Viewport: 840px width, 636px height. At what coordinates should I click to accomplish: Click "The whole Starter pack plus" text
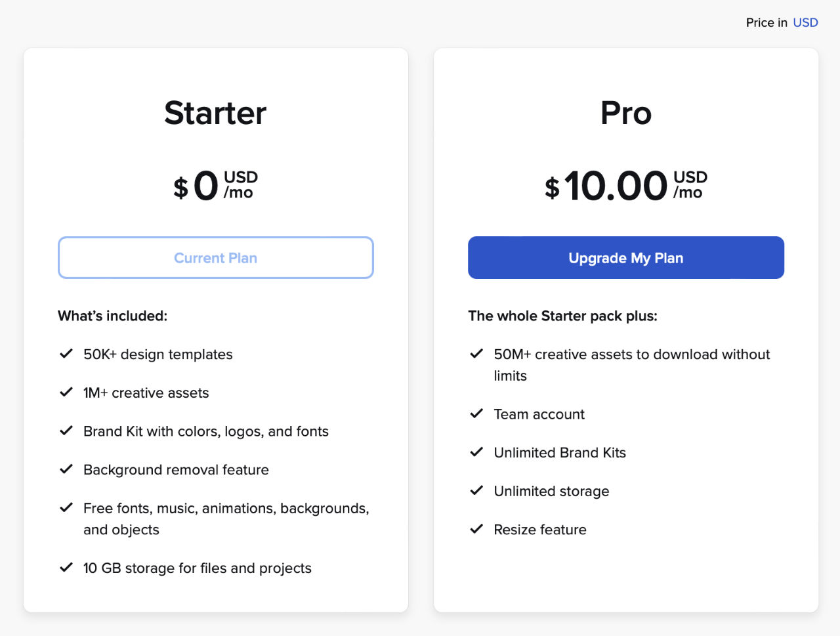click(x=562, y=316)
